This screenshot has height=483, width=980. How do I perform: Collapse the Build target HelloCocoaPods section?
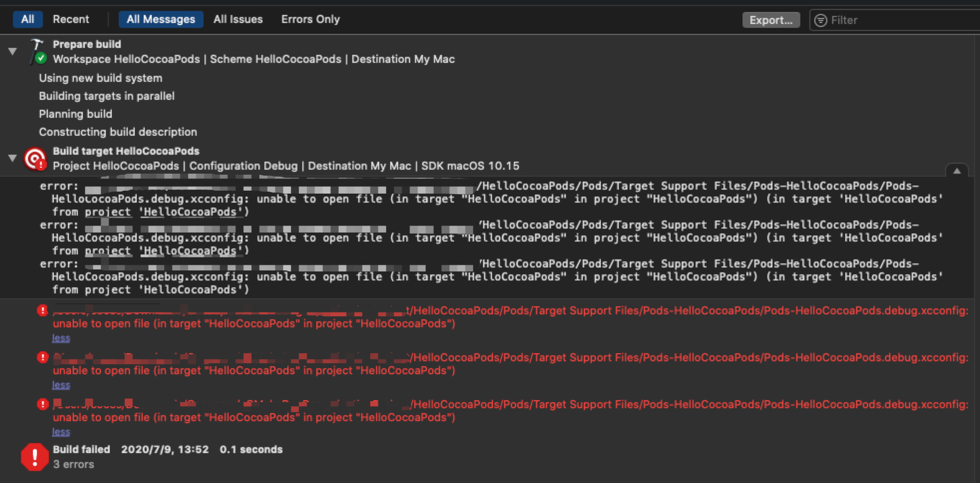tap(12, 158)
